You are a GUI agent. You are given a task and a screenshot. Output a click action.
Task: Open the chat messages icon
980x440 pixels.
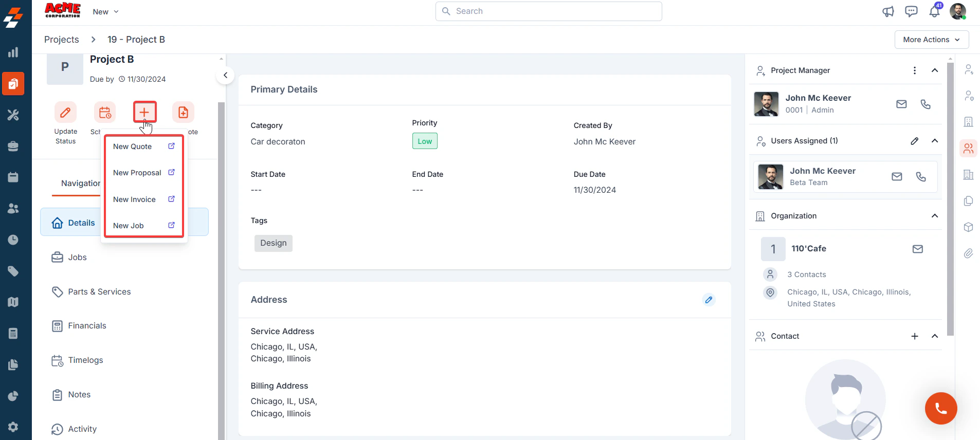click(x=911, y=11)
